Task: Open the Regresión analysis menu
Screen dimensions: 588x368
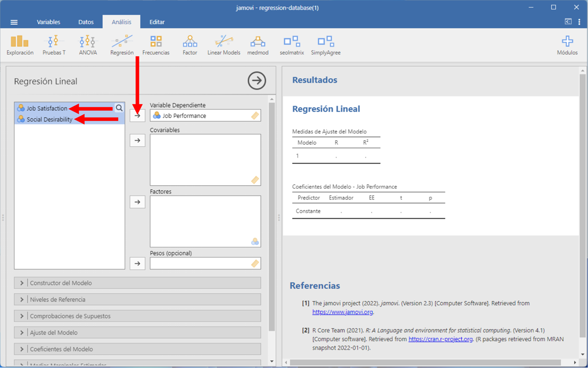Action: pyautogui.click(x=122, y=45)
